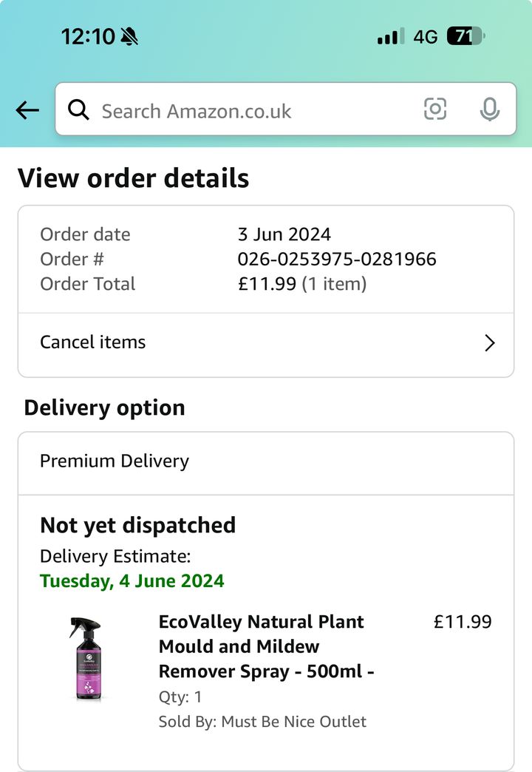532x772 pixels.
Task: Tap the 4G network indicator
Action: (425, 36)
